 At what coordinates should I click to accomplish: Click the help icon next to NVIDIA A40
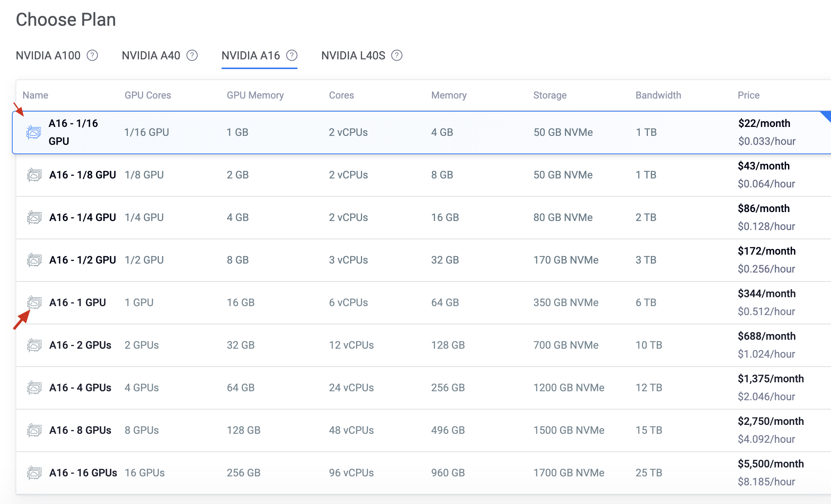click(192, 56)
